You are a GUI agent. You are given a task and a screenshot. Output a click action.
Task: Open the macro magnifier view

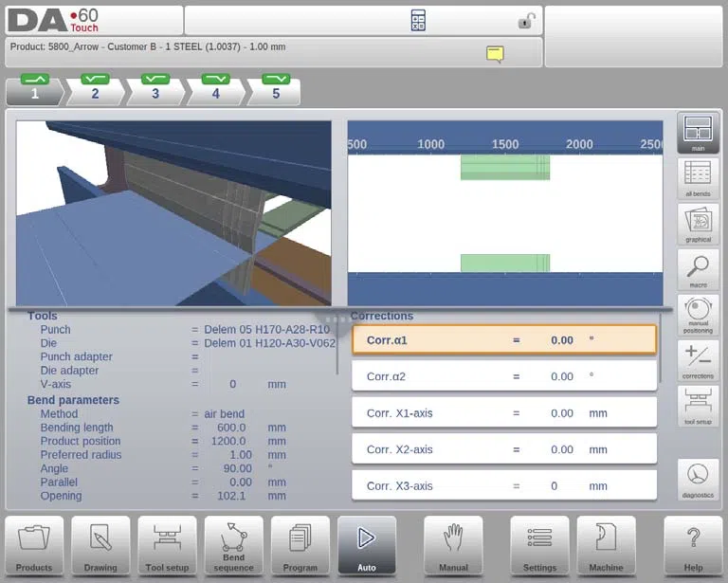tap(698, 269)
